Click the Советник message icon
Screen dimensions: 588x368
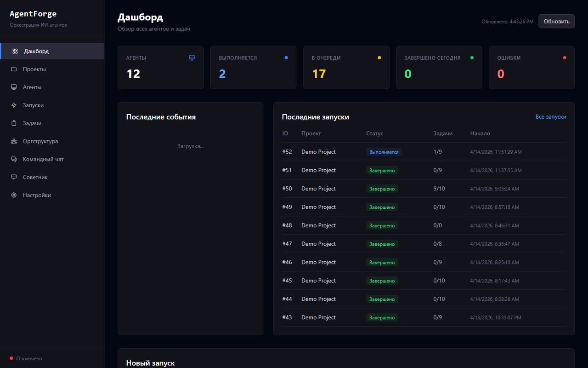pos(14,177)
